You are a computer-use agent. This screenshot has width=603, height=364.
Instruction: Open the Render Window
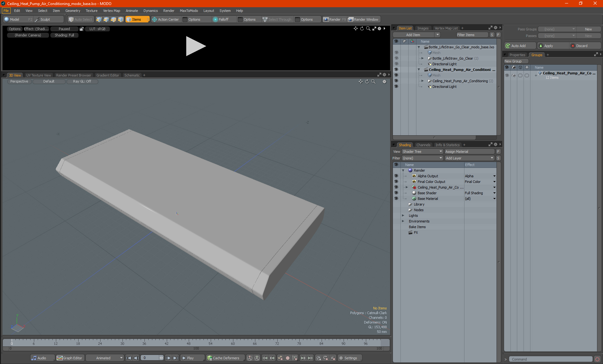pos(364,19)
